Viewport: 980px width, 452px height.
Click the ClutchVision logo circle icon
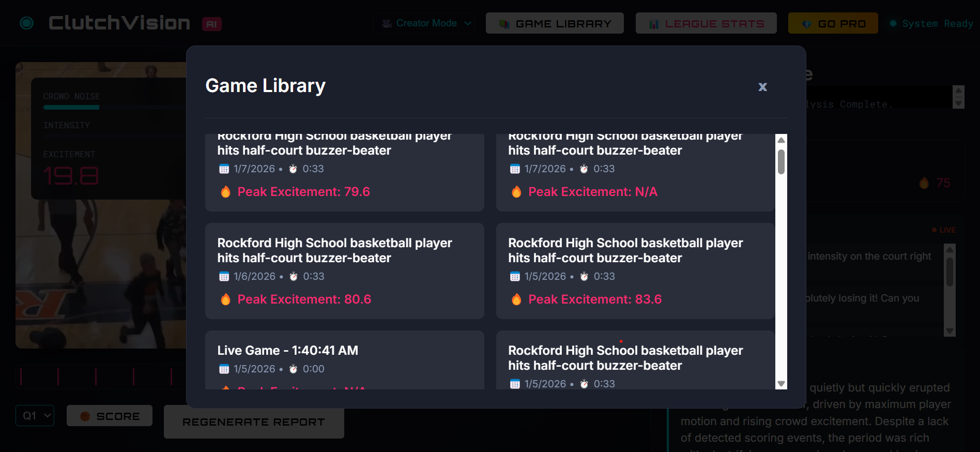pos(26,23)
